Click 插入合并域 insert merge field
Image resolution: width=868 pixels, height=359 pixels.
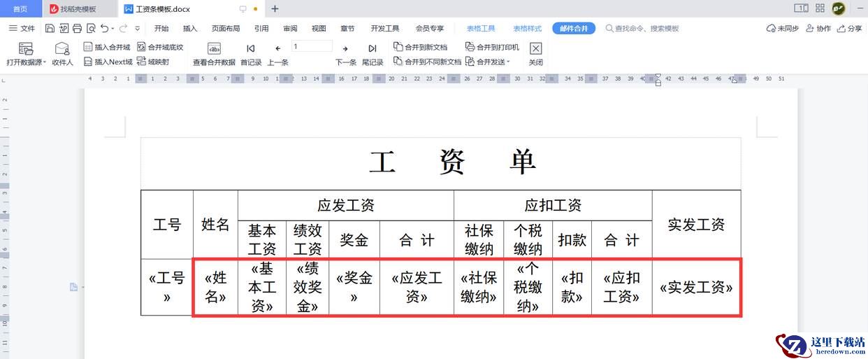pyautogui.click(x=107, y=47)
